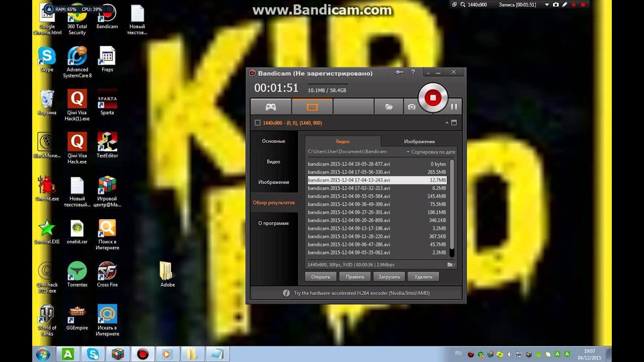Select file bandicam 2015-12-04 17-02-32-213.avi

(x=377, y=188)
